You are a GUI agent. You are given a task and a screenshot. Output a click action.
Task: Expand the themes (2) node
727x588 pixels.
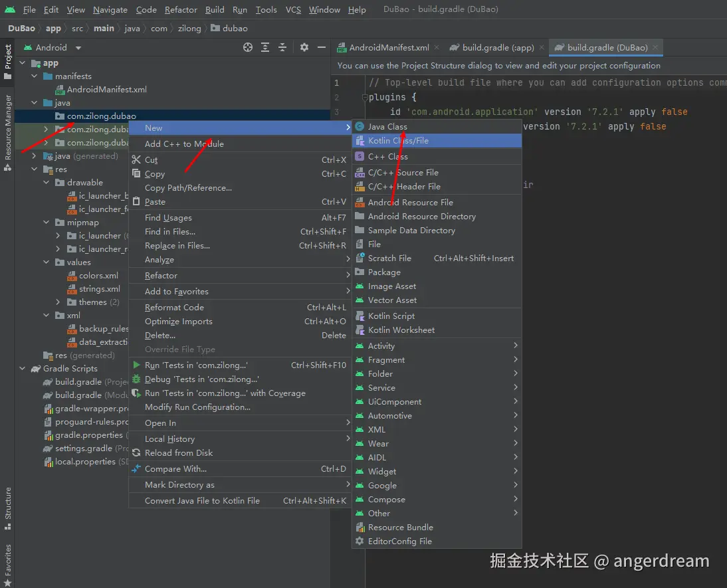pos(58,302)
